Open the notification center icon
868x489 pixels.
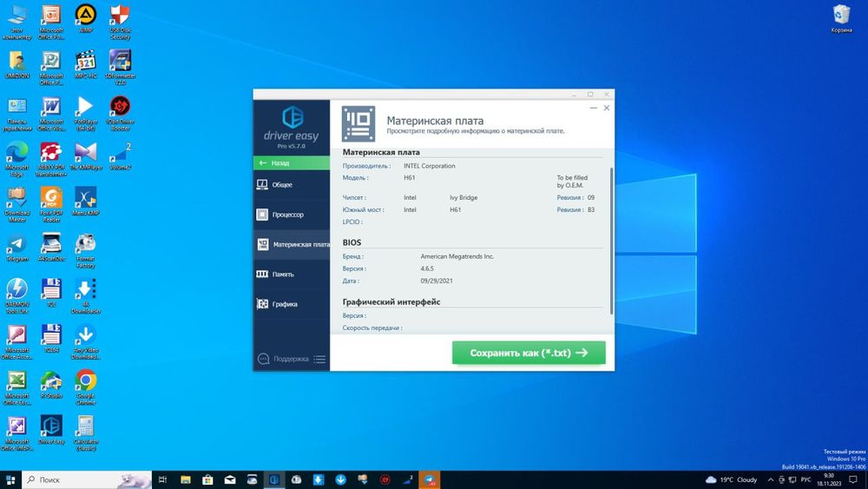pos(853,479)
